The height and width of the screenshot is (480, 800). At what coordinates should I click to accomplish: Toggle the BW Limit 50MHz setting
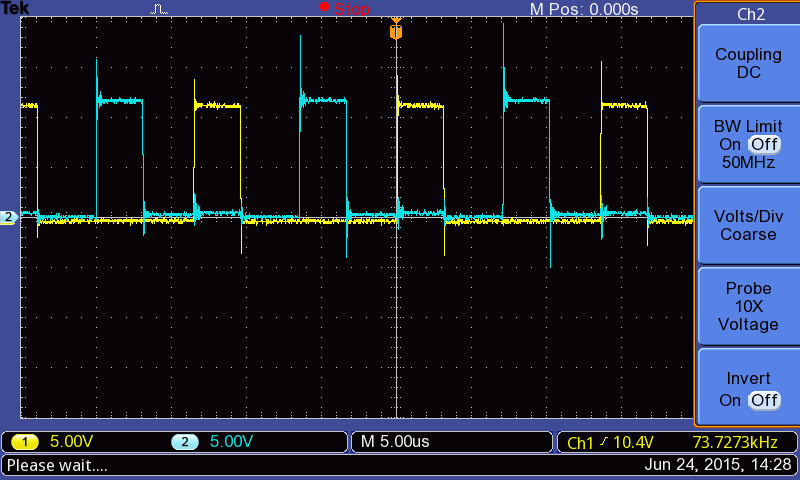point(748,144)
